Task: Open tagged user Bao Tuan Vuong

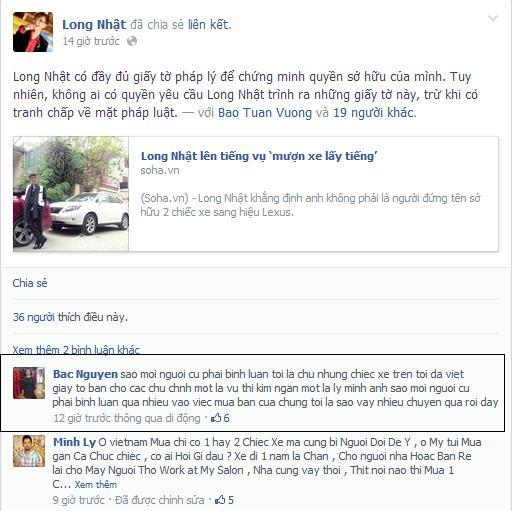Action: [x=265, y=113]
